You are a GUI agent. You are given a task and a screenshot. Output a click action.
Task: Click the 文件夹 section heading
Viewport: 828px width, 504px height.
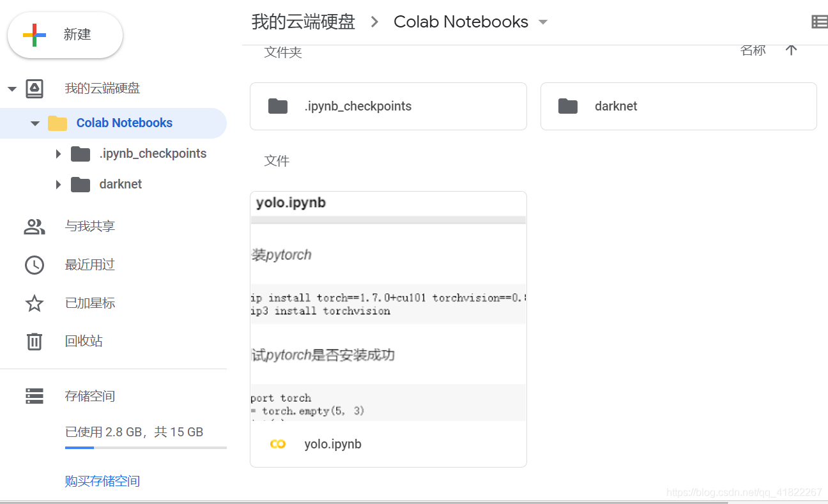[283, 52]
